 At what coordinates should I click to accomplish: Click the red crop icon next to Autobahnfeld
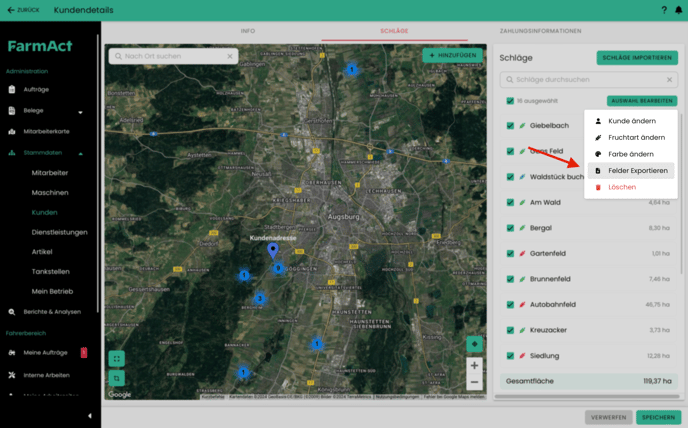click(x=522, y=305)
